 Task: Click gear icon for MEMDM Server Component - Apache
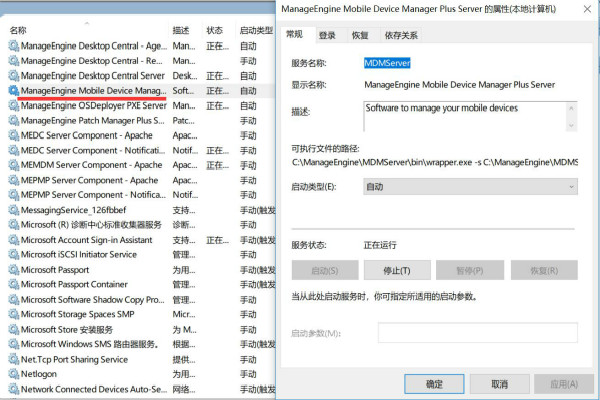(x=14, y=165)
